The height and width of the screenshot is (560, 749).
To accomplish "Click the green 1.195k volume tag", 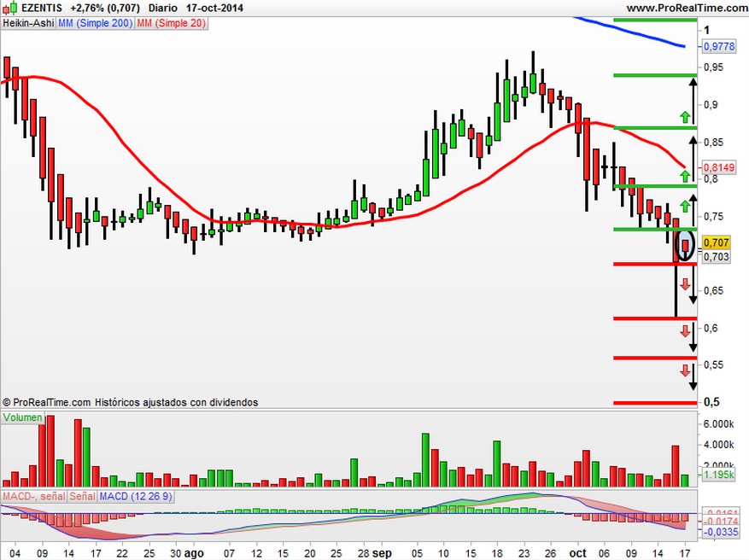I will (719, 475).
